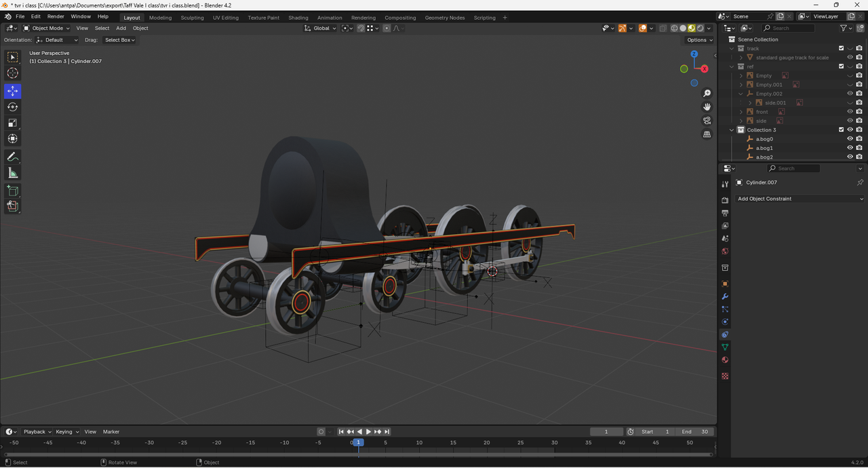Viewport: 868px width, 468px height.
Task: Collapse the Empty.002 item
Action: (x=741, y=94)
